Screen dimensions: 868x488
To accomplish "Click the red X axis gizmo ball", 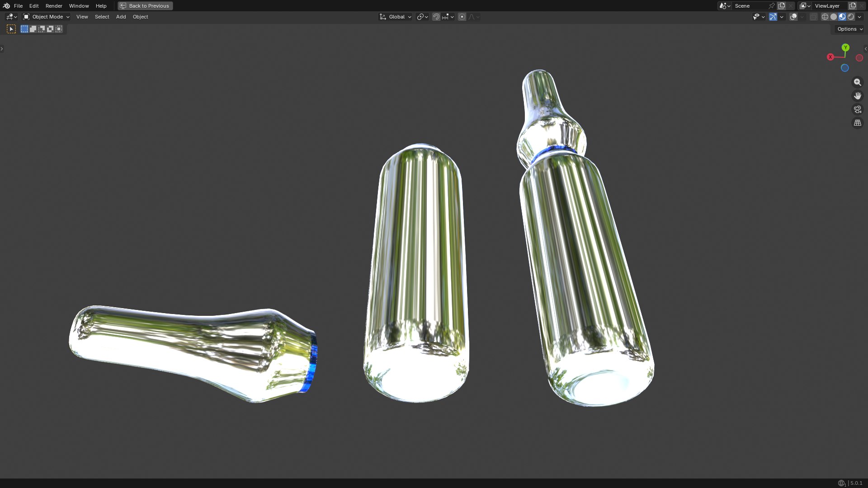I will (x=830, y=57).
